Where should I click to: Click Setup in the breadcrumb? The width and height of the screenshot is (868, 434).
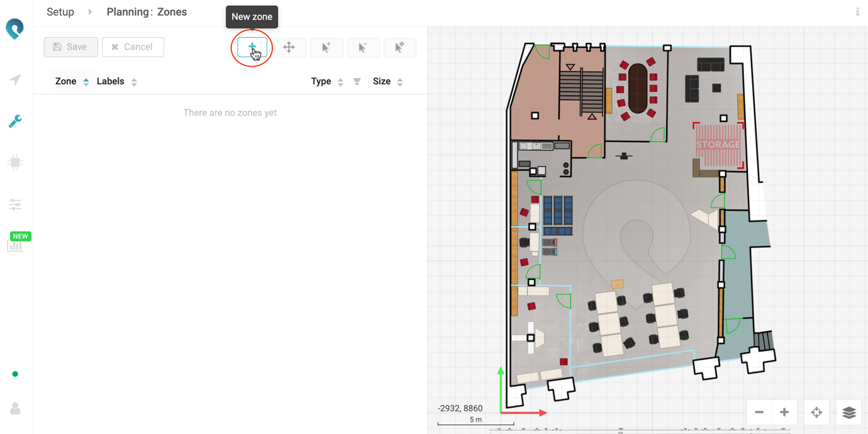point(60,12)
